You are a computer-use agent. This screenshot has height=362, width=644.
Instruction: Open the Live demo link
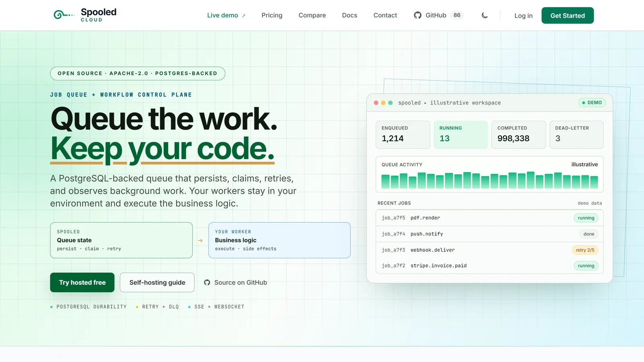click(226, 15)
